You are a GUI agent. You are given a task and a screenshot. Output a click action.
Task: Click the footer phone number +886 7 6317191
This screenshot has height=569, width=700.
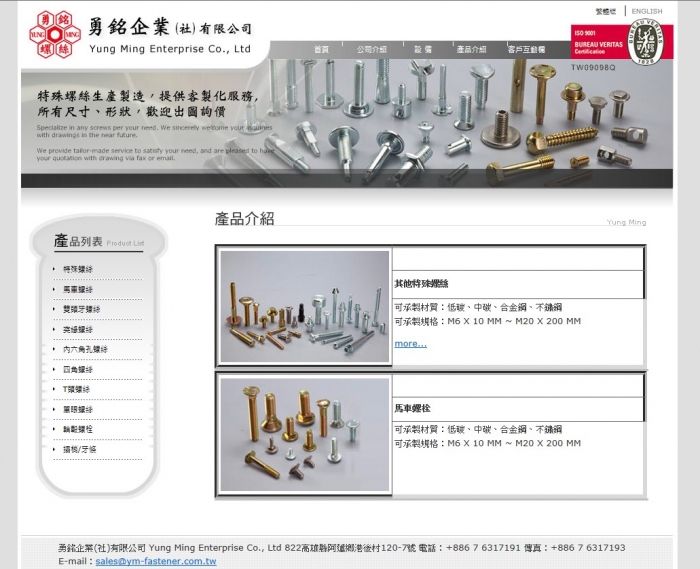(483, 548)
